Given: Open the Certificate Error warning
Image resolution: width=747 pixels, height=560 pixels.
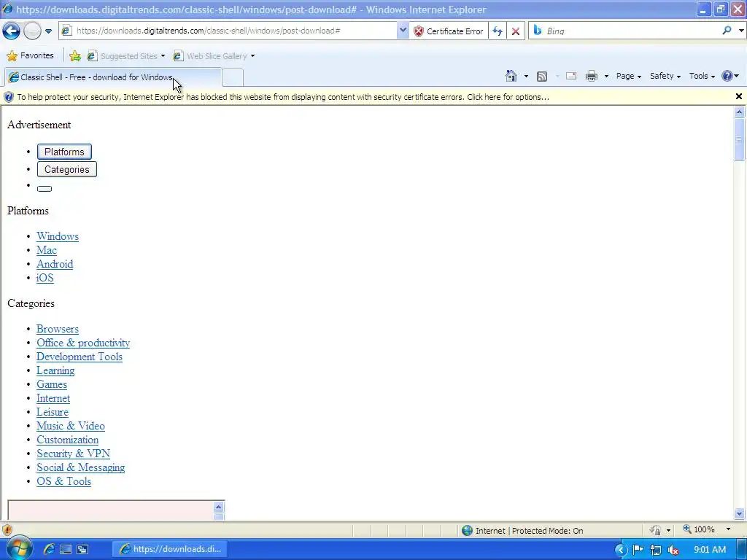Looking at the screenshot, I should pos(449,31).
